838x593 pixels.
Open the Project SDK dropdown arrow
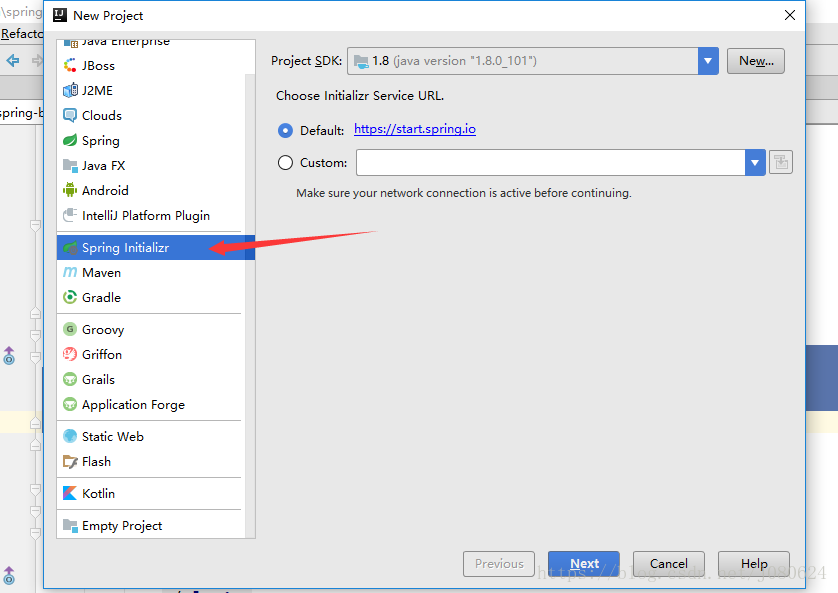[x=708, y=61]
